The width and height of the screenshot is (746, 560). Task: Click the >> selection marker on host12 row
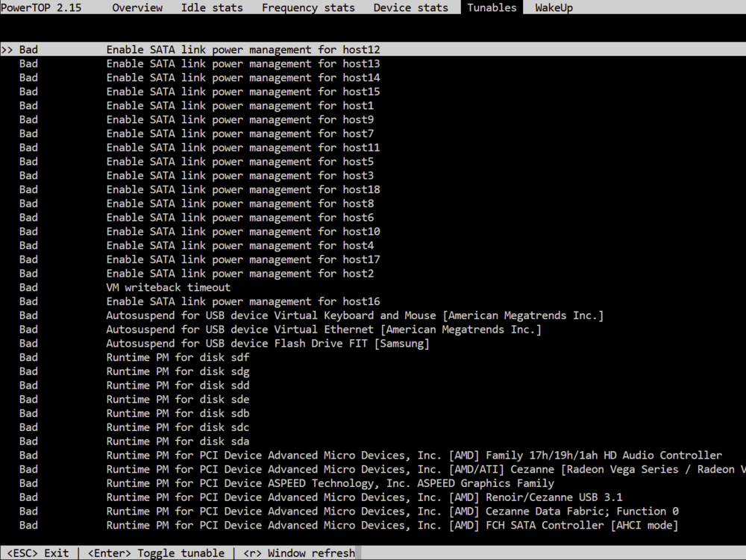click(7, 49)
